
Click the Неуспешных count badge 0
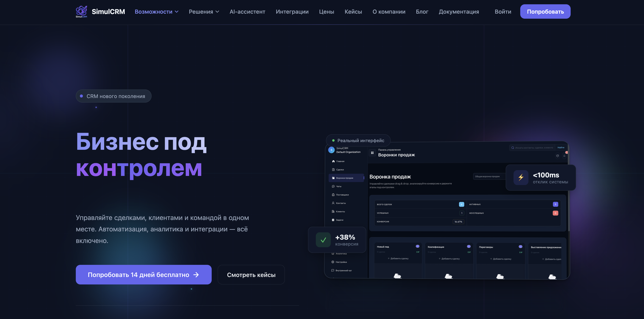coord(555,213)
